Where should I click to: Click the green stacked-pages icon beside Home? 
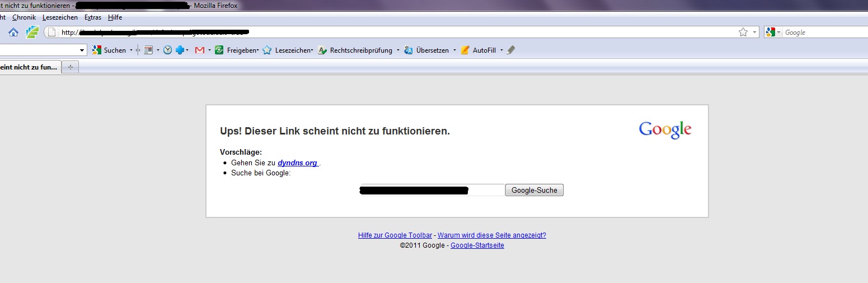pyautogui.click(x=32, y=33)
